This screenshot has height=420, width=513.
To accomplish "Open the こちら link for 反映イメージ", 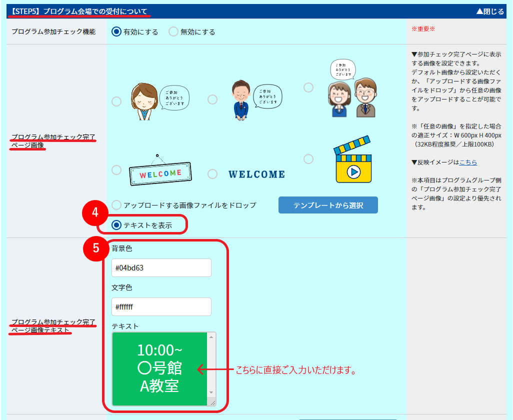I will [468, 162].
